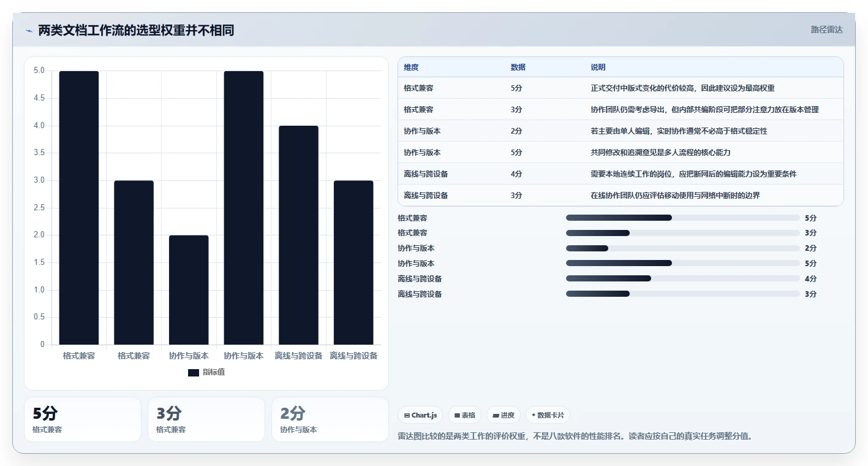This screenshot has height=466, width=868.
Task: Click the 离线与跨设备 progress bar showing 3分
Action: coord(683,294)
